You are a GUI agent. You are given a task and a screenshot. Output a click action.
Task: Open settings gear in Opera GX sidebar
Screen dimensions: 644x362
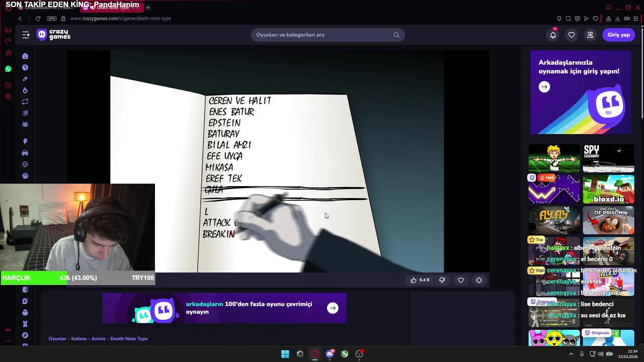click(8, 97)
